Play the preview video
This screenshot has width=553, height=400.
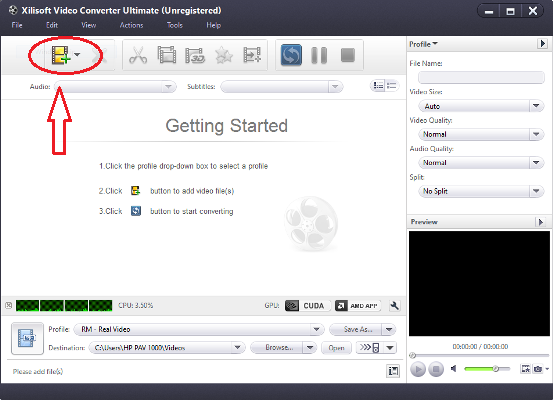coord(418,369)
